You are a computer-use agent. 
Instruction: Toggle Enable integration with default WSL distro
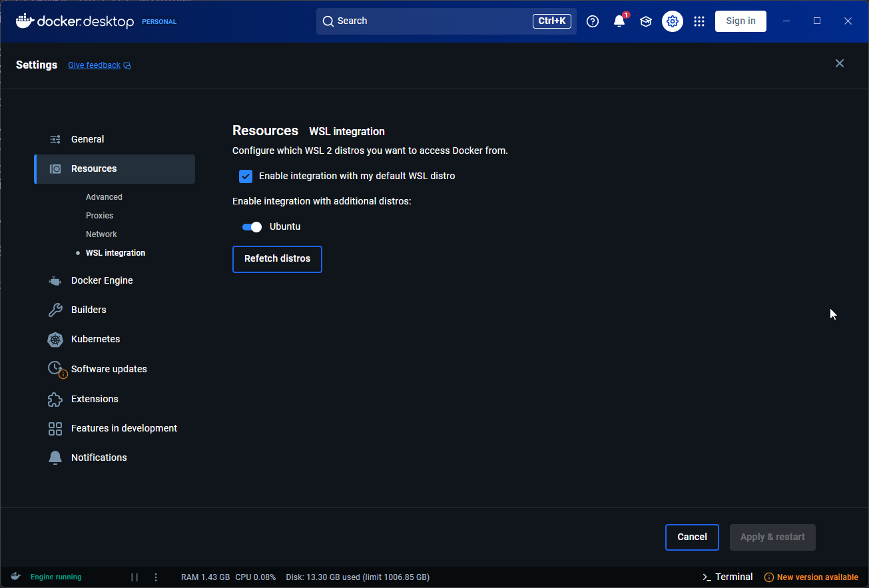click(x=246, y=176)
